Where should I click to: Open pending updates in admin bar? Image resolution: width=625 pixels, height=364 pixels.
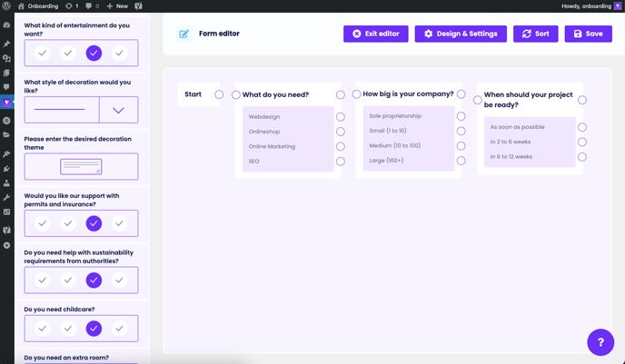click(72, 6)
